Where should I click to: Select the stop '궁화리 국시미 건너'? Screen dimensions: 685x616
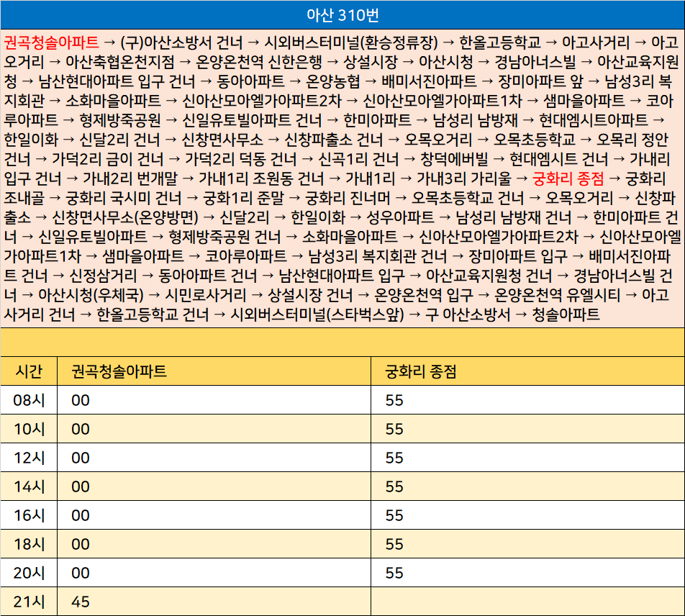point(124,198)
